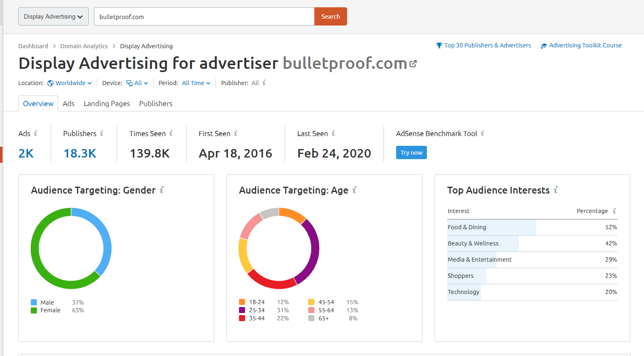Click the trophy icon beside Top 30 Publishers
The image size is (644, 356).
[439, 45]
